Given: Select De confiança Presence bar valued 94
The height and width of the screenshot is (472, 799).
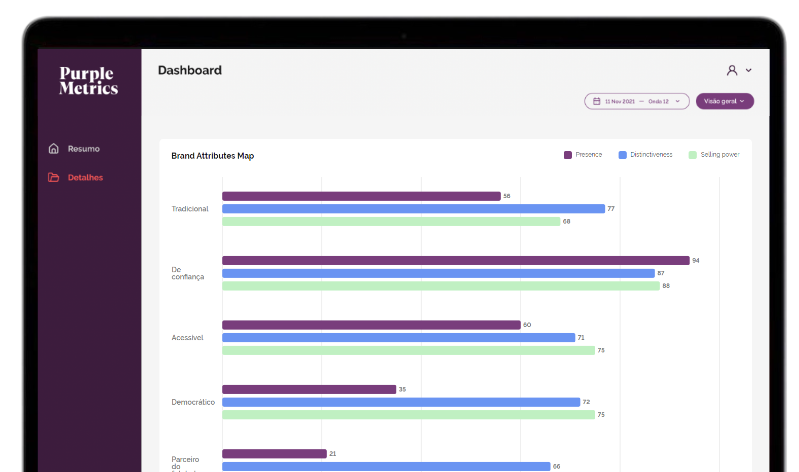Looking at the screenshot, I should pos(456,260).
